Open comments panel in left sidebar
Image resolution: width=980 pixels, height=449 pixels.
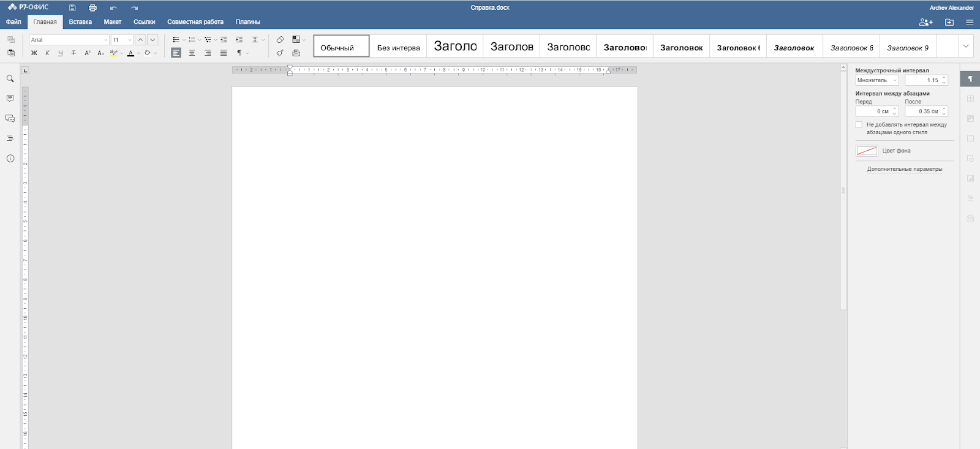pos(10,99)
